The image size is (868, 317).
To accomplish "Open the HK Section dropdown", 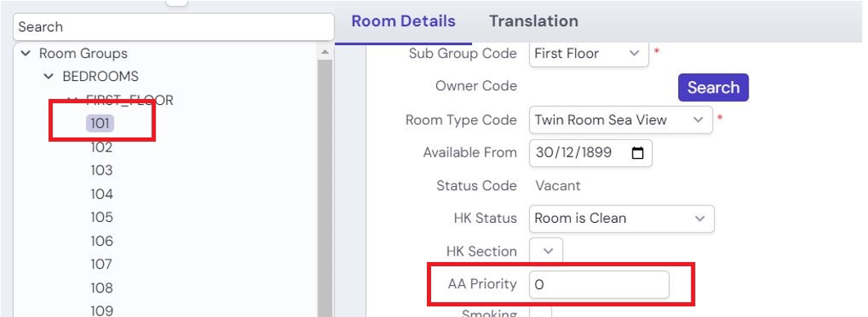I will click(546, 251).
